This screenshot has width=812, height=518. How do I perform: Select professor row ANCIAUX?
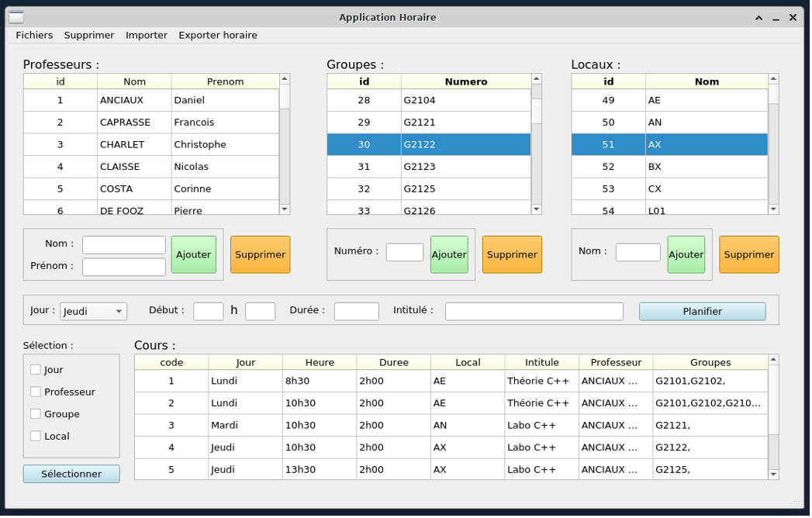click(x=151, y=101)
